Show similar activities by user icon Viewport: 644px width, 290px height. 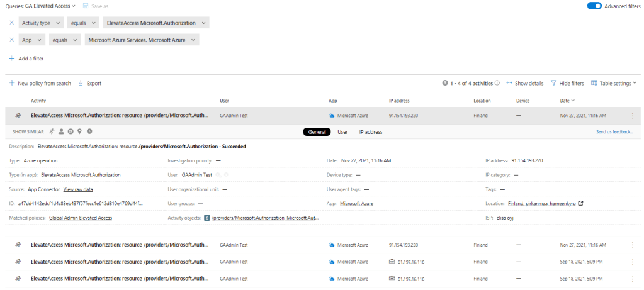coord(61,131)
